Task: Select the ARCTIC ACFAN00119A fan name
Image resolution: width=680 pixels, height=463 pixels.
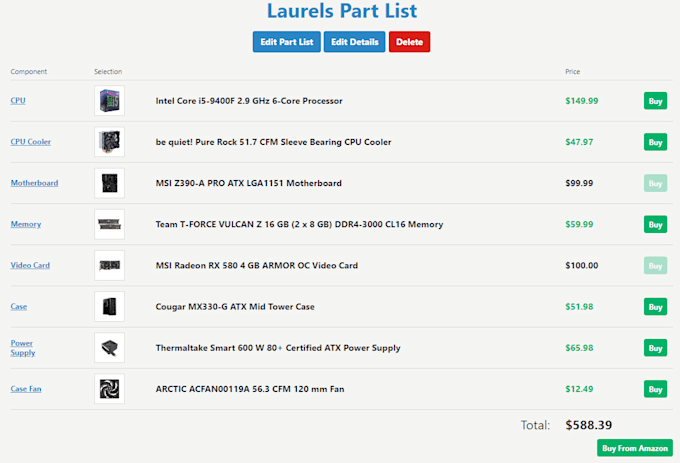Action: (x=250, y=389)
